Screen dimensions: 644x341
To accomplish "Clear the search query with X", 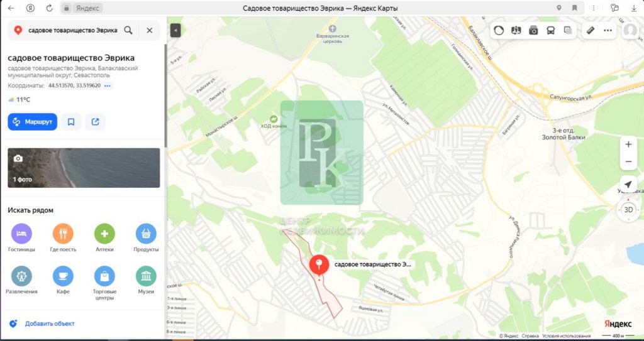I will point(150,30).
